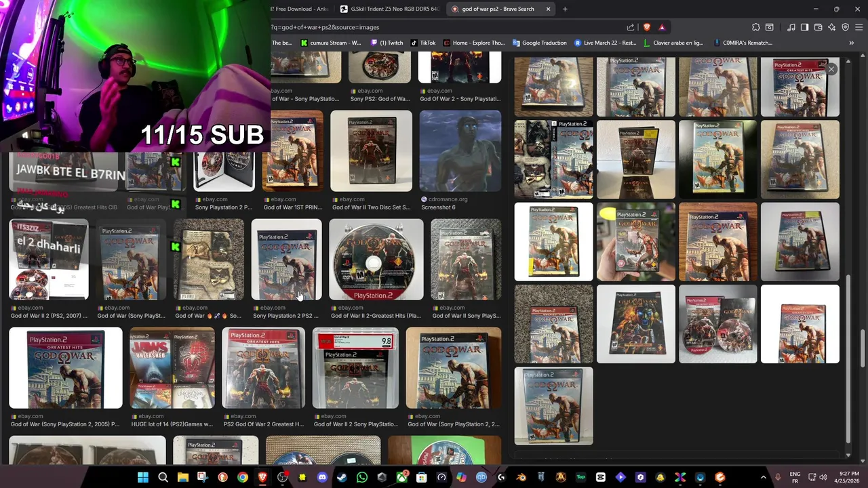
Task: Open the cumura Stream bookmark
Action: click(331, 43)
